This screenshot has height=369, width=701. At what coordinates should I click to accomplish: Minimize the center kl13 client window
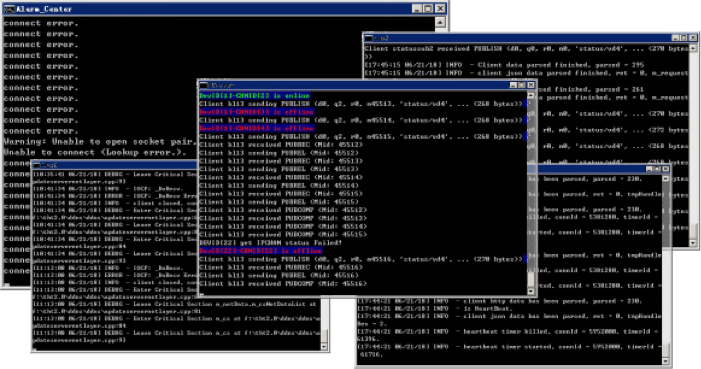(514, 85)
